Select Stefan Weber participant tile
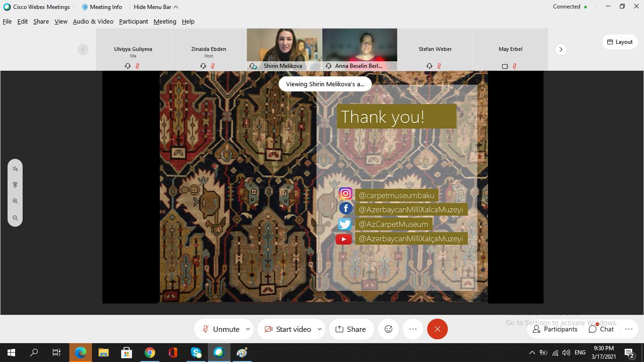This screenshot has height=362, width=644. pos(435,49)
